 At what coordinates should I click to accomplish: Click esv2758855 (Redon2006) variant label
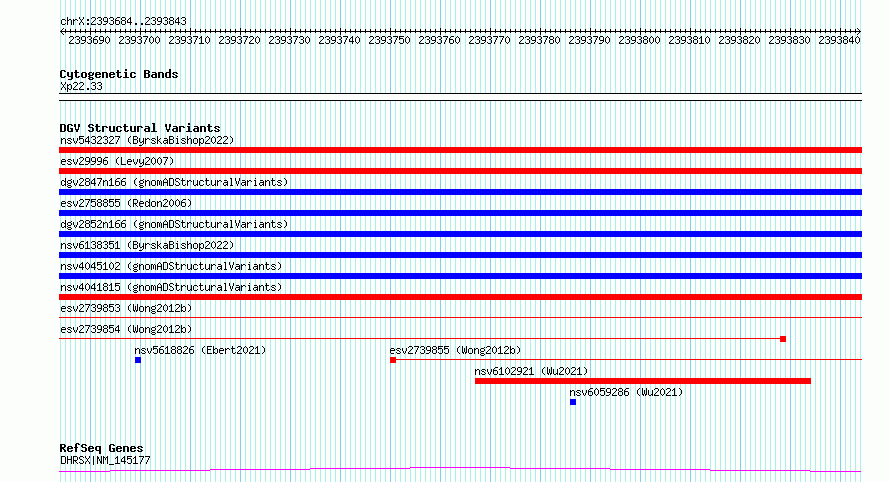tap(126, 203)
